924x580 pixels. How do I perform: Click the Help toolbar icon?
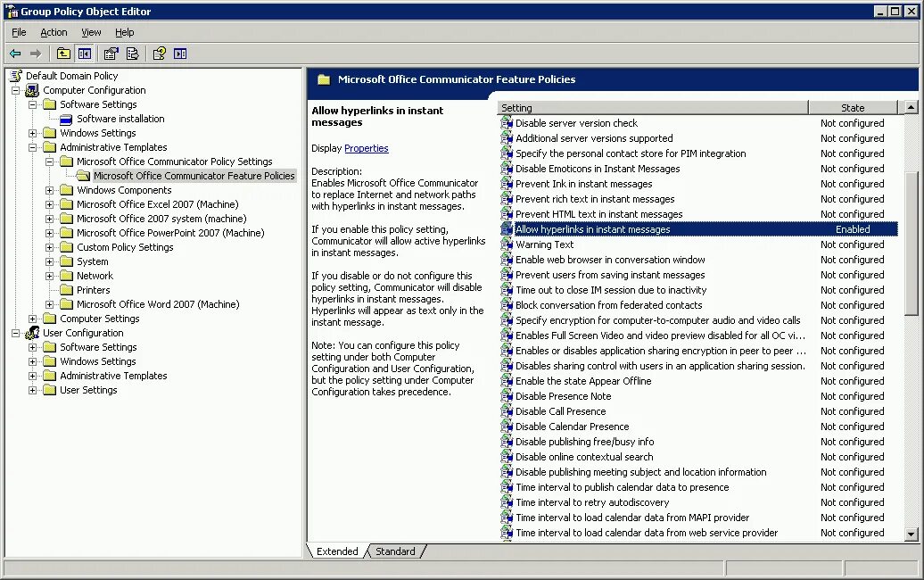click(x=159, y=54)
